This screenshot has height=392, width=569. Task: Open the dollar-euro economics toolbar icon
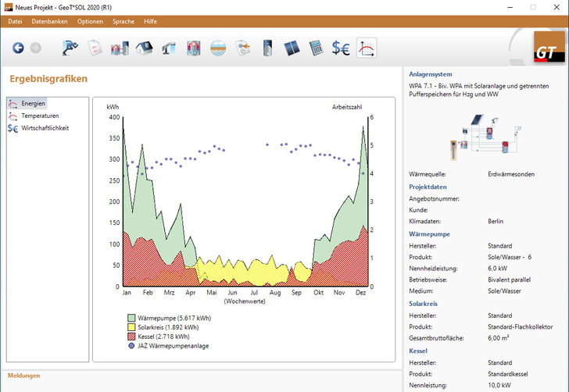(x=341, y=48)
